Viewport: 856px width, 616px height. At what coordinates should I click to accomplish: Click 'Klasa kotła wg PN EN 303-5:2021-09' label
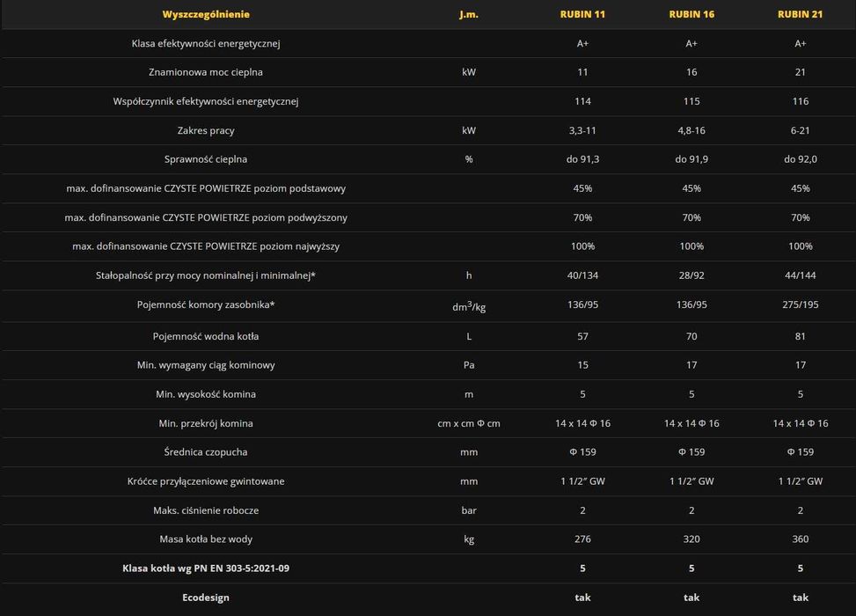pyautogui.click(x=206, y=568)
